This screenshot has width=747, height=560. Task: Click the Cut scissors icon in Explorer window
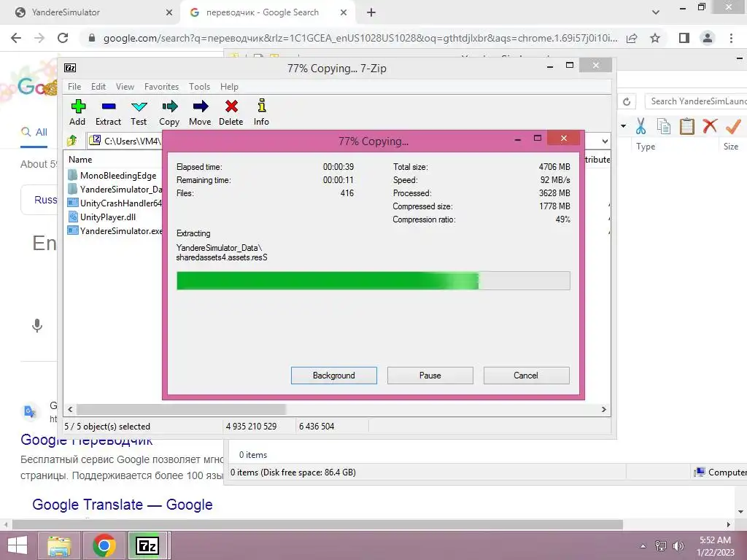640,126
